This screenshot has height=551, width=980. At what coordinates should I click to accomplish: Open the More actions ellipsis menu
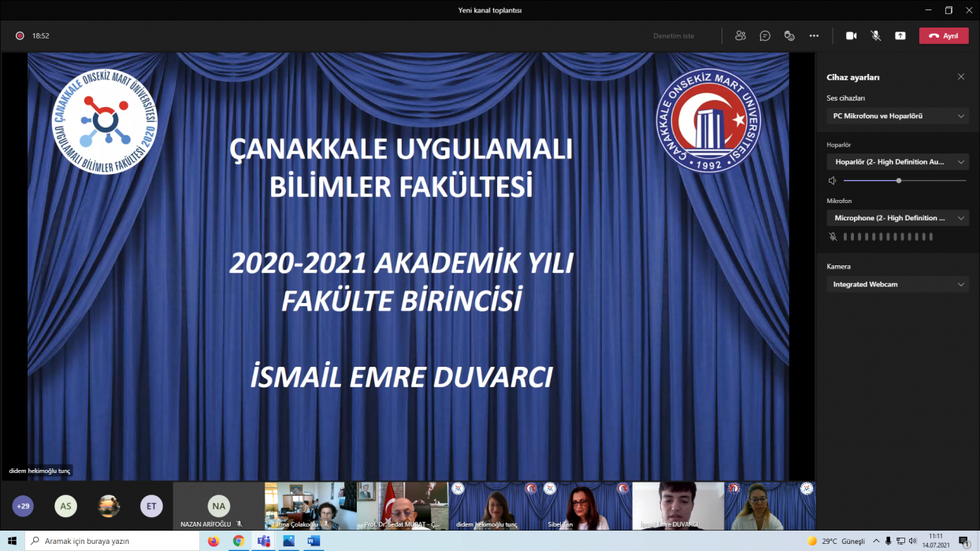click(x=814, y=35)
